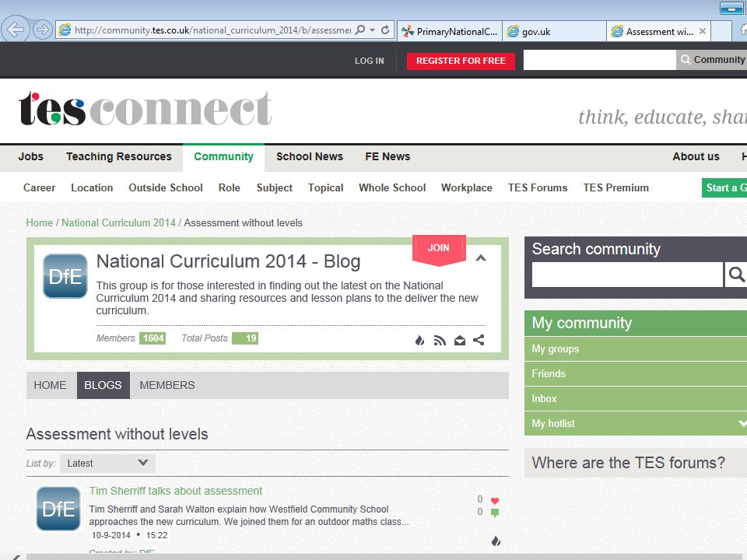Screen dimensions: 747x560
Task: Click the DfE group logo in header
Action: click(65, 275)
